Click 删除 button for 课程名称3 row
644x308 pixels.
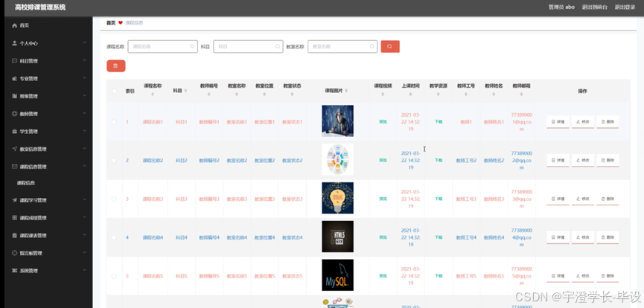(x=608, y=199)
